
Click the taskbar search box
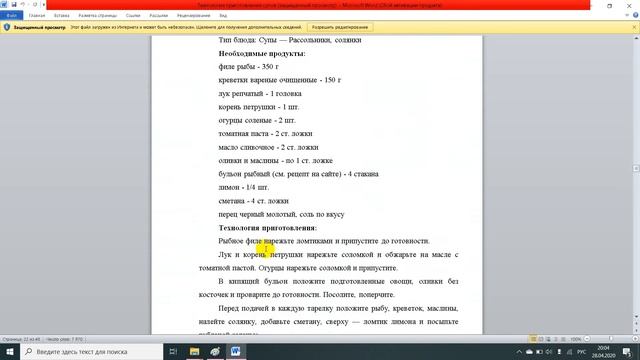click(92, 351)
